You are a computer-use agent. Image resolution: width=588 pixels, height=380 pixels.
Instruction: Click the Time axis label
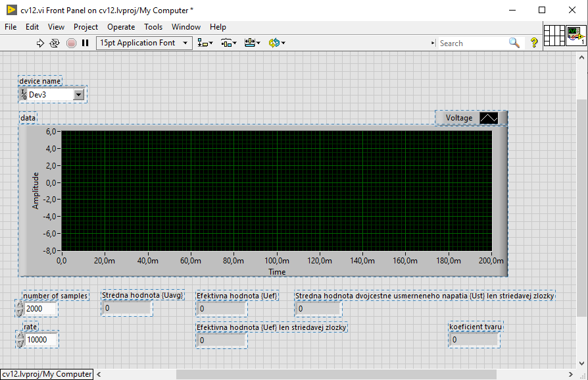pos(277,272)
